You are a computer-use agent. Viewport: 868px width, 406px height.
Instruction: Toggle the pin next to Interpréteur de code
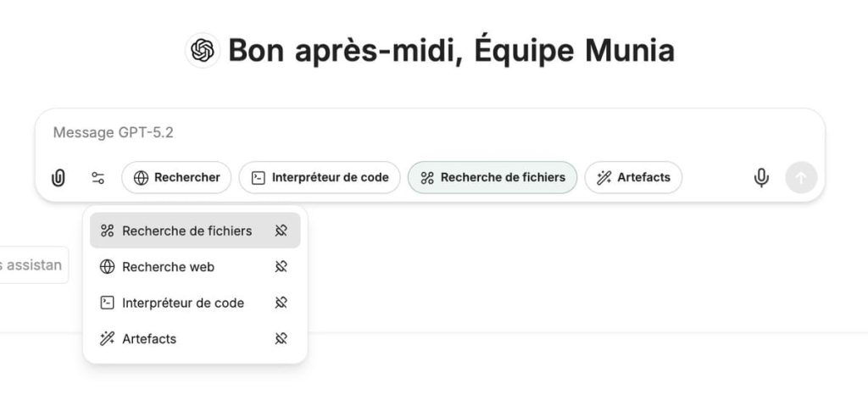click(281, 303)
